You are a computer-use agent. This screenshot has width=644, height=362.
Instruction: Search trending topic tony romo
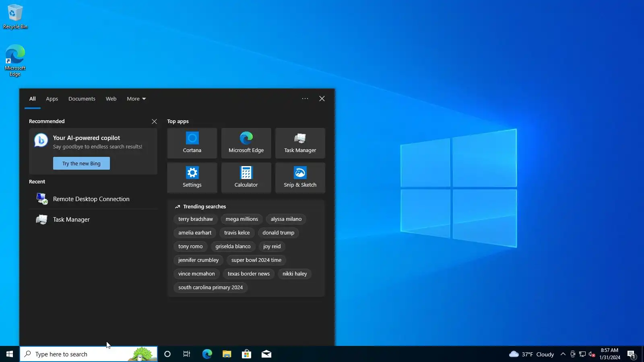pyautogui.click(x=190, y=247)
